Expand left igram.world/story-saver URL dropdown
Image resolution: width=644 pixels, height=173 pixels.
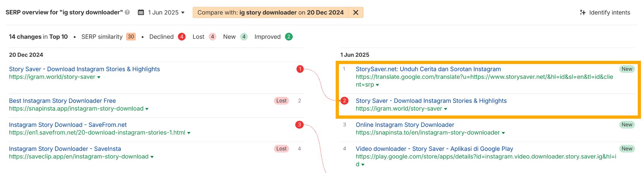(99, 77)
